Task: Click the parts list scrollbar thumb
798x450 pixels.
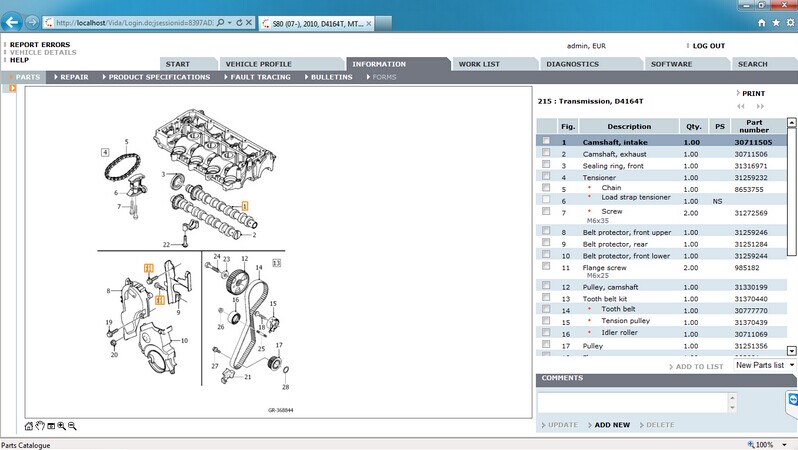Action: pos(791,191)
